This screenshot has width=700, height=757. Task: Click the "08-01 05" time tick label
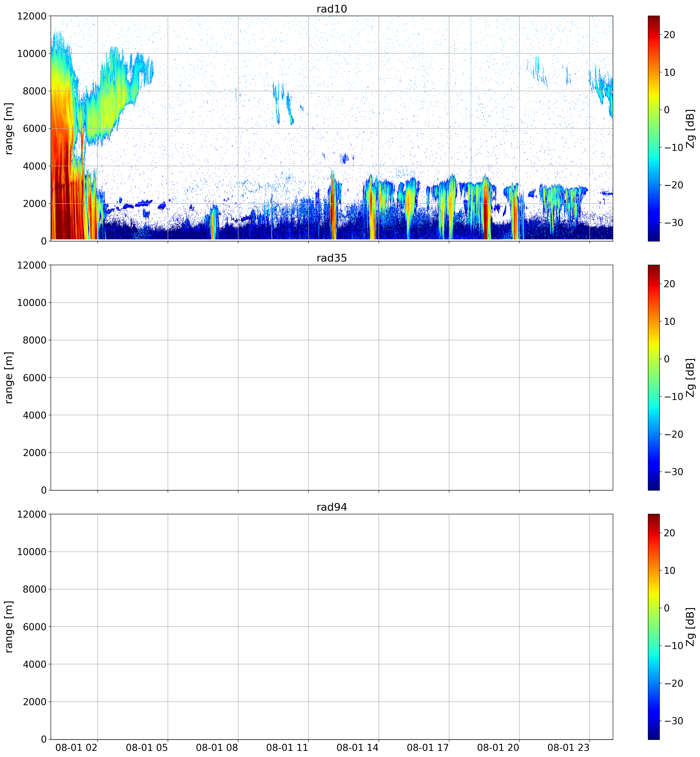[147, 748]
